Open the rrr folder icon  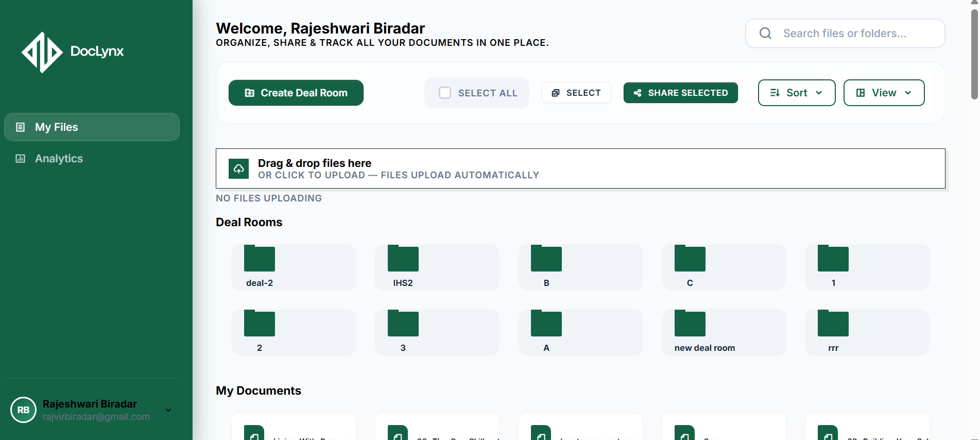click(x=833, y=324)
